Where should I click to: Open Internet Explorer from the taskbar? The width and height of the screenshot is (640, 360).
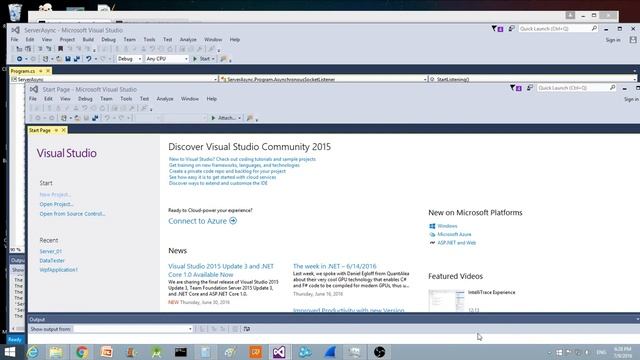coord(33,352)
